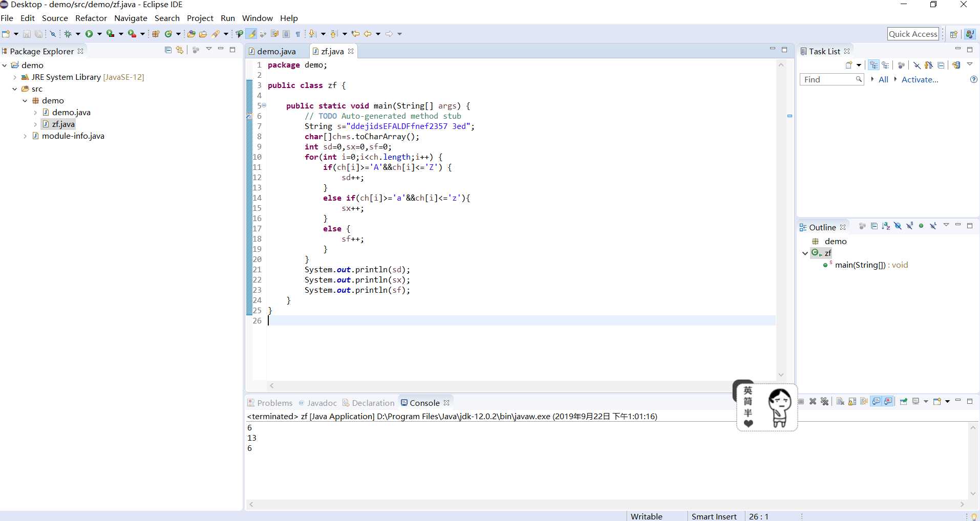Click the Task List help question icon

coord(974,79)
